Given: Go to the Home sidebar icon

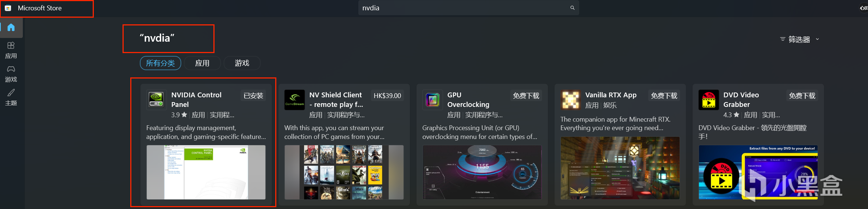Looking at the screenshot, I should [11, 27].
